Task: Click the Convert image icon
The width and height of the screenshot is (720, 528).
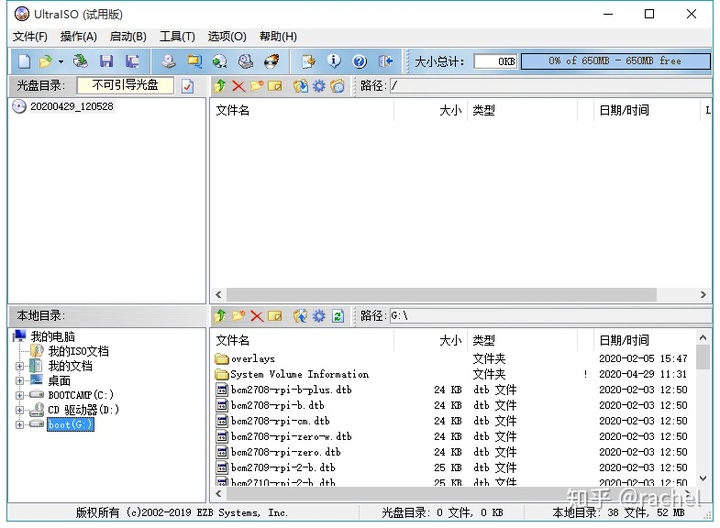Action: click(x=220, y=61)
